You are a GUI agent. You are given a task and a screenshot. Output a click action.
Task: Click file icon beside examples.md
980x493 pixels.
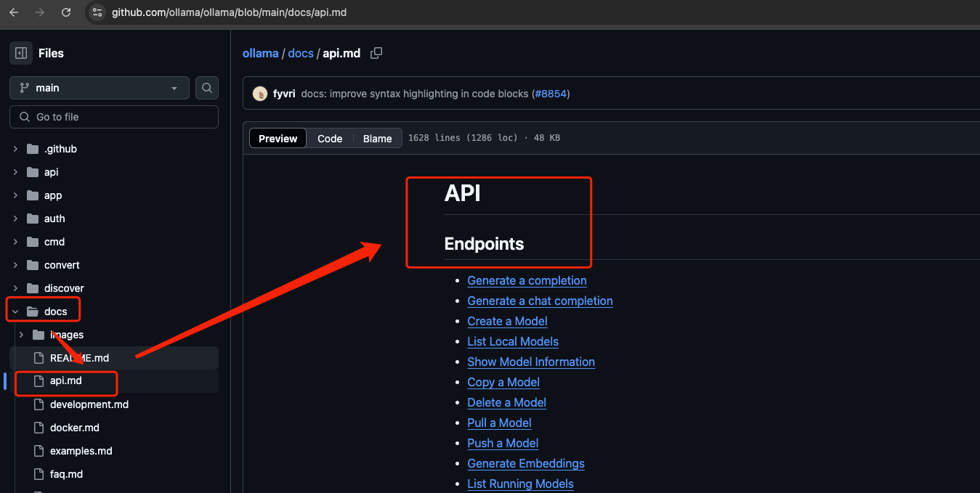click(x=39, y=451)
